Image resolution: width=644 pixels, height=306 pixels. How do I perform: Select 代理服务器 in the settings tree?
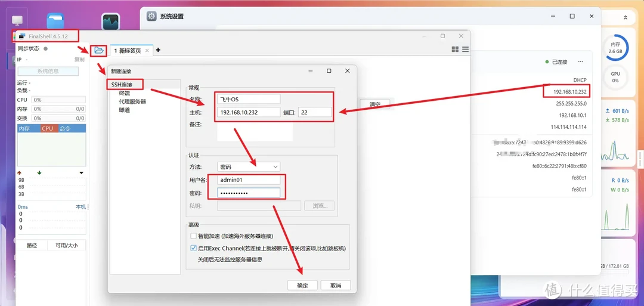point(132,101)
